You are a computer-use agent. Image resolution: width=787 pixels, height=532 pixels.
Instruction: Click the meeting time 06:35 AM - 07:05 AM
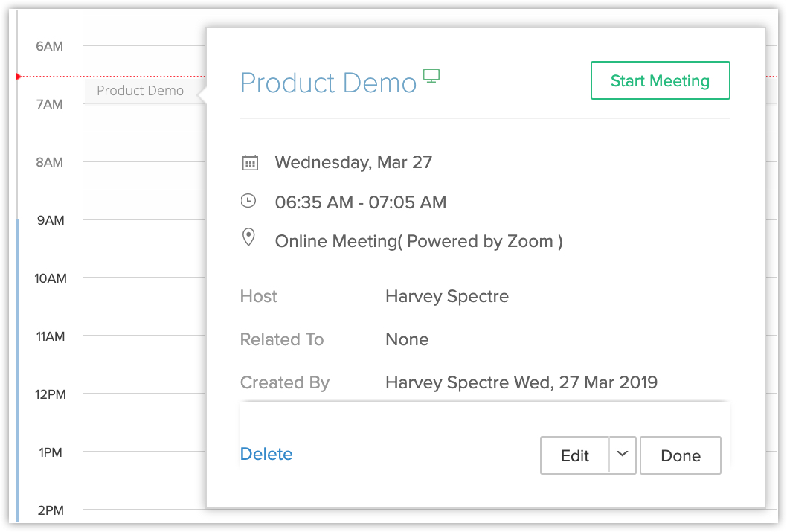tap(360, 202)
